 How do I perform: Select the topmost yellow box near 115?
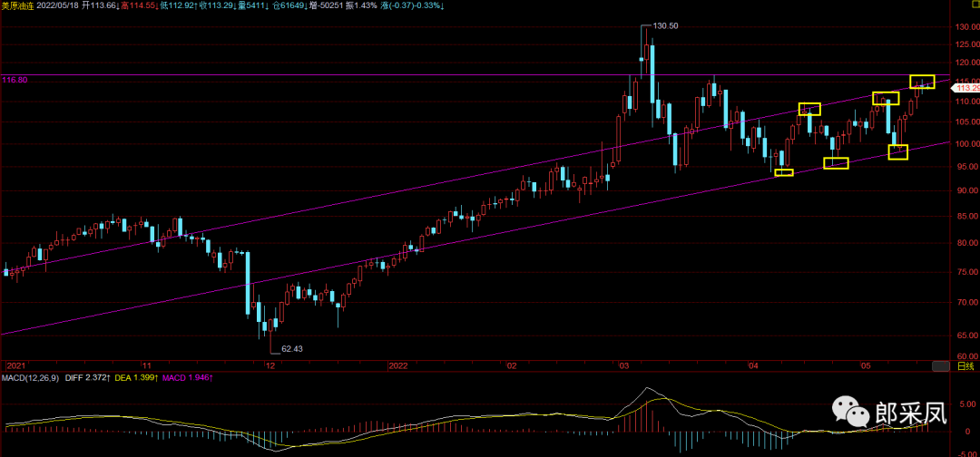pyautogui.click(x=922, y=82)
